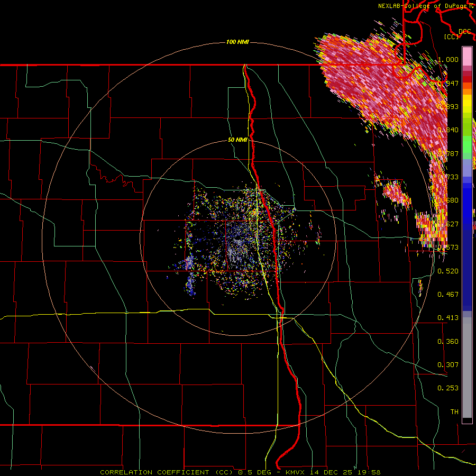
Task: Click the 0.680 color scale value
Action: click(x=448, y=200)
